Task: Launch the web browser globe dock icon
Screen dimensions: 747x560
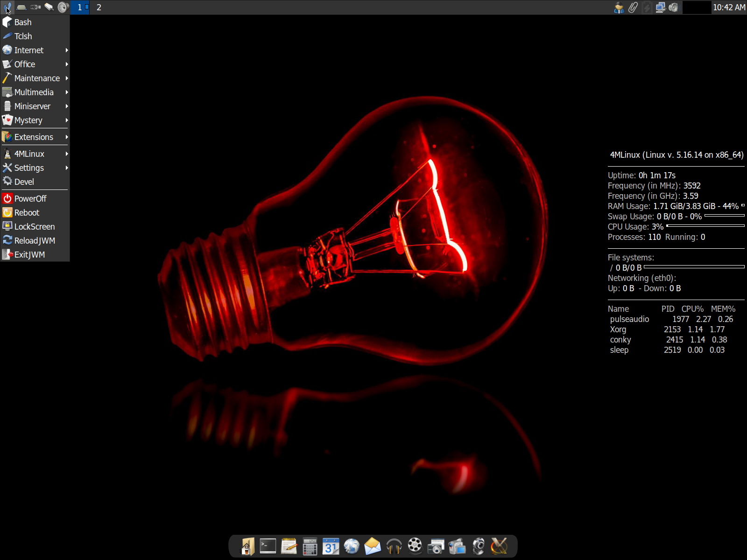Action: [352, 546]
